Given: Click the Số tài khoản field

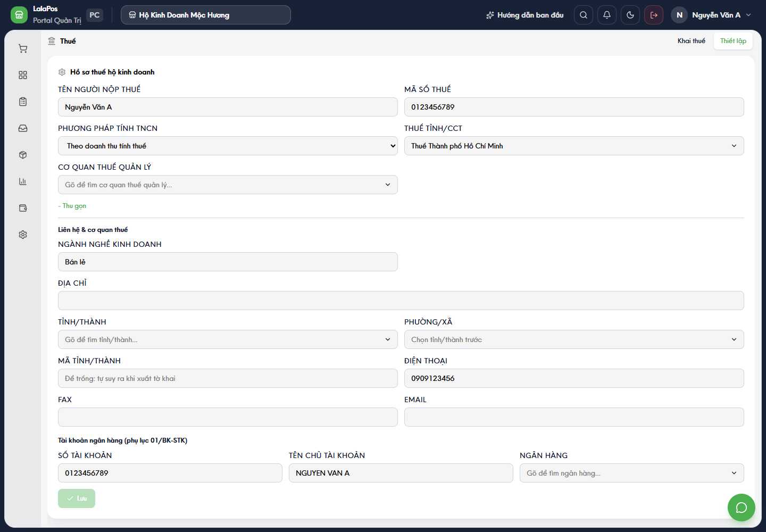Looking at the screenshot, I should pos(170,473).
